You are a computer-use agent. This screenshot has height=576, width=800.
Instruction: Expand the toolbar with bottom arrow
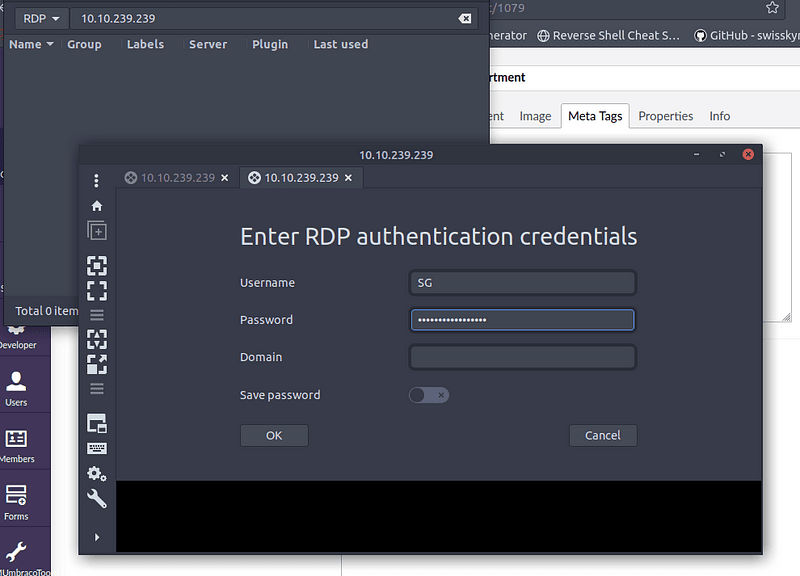point(97,537)
